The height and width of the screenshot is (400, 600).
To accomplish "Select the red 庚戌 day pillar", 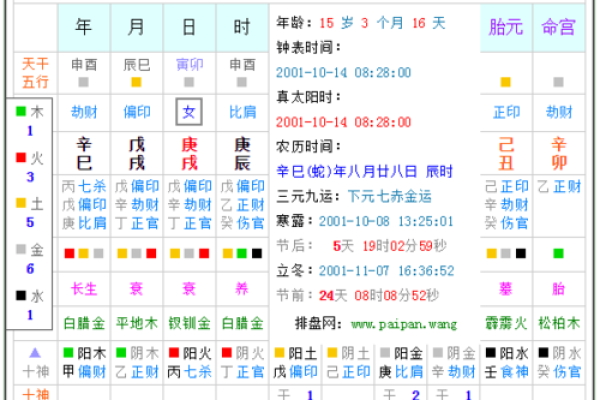I will click(189, 153).
